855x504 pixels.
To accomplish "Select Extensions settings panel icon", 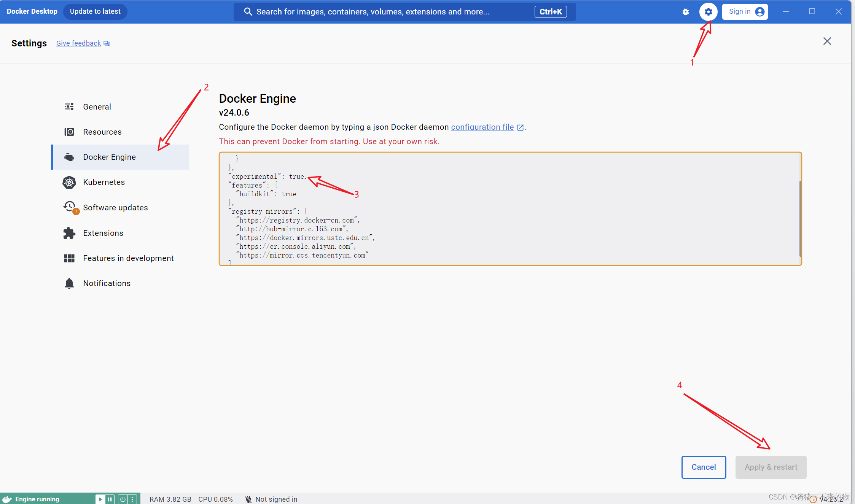I will 70,233.
